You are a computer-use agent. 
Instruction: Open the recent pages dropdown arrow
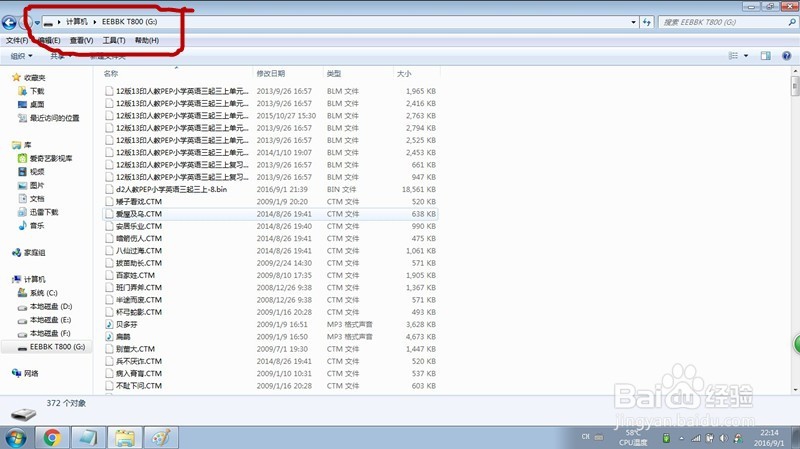coord(37,22)
